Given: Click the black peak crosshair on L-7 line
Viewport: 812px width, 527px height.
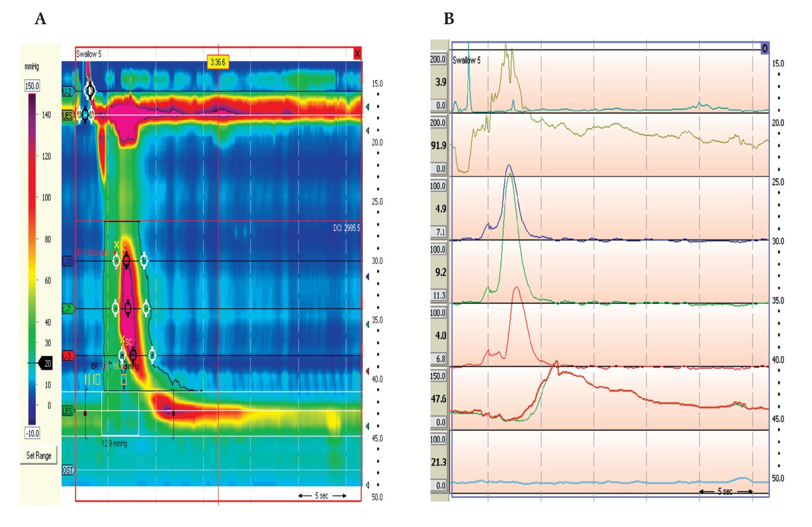Looking at the screenshot, I should coord(128,308).
